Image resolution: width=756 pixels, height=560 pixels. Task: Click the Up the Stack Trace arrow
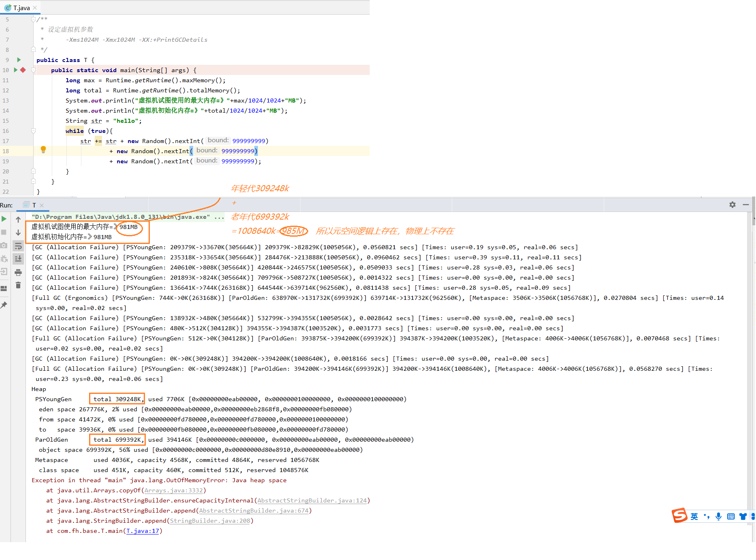18,219
